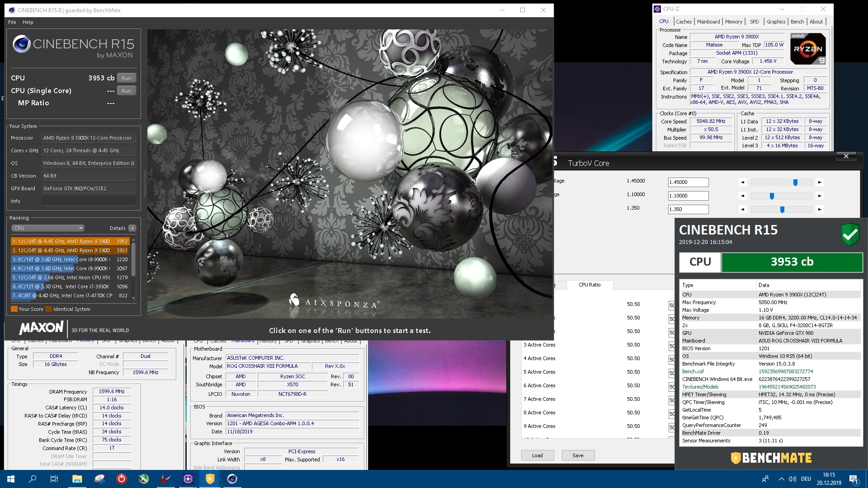This screenshot has width=868, height=488.
Task: Open the File menu in Cinebench
Action: click(x=12, y=22)
